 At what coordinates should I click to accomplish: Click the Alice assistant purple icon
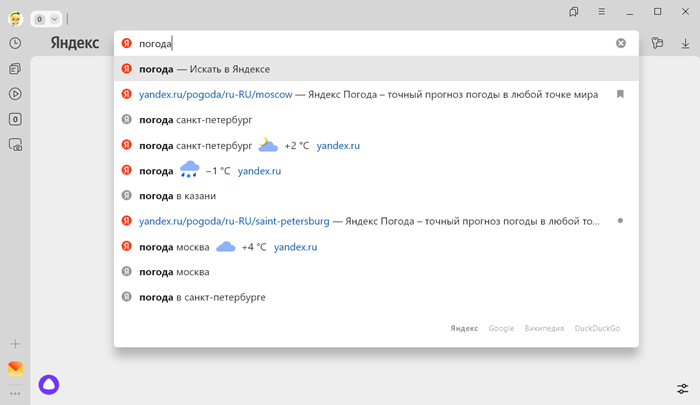click(x=48, y=384)
